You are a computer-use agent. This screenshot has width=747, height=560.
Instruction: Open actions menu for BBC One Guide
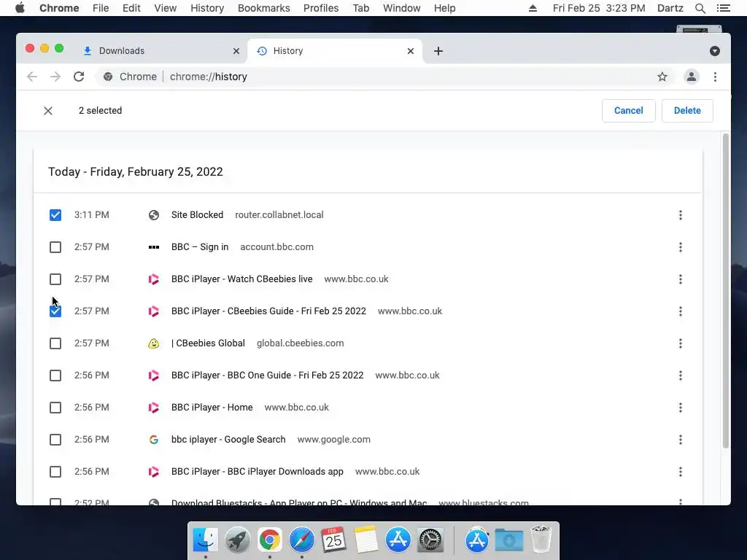pyautogui.click(x=681, y=376)
